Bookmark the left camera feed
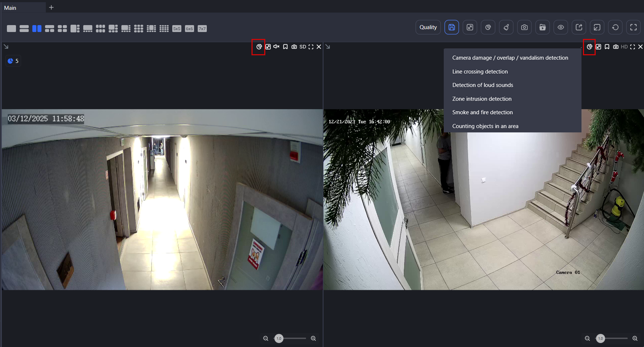 pyautogui.click(x=285, y=47)
